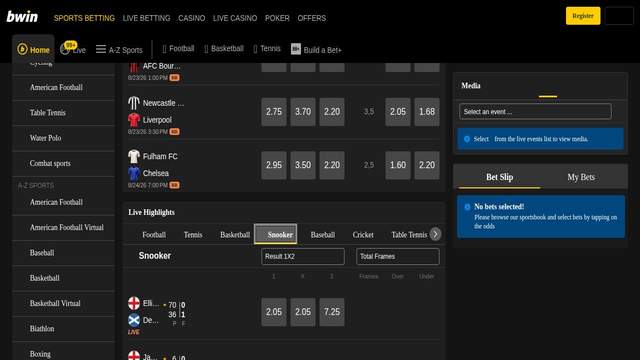Select Tennis tab in Live Highlights
The image size is (640, 360).
point(193,235)
